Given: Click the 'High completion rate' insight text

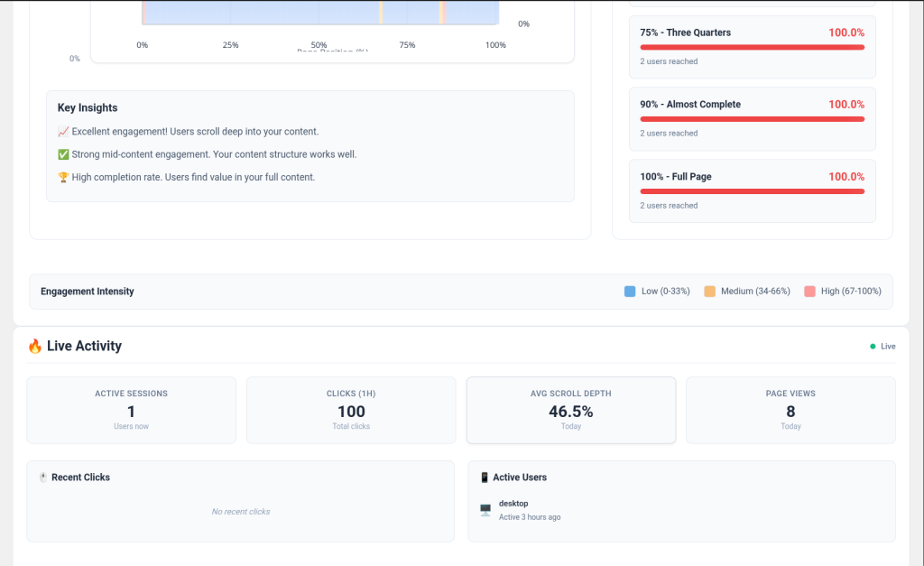Looking at the screenshot, I should 193,178.
